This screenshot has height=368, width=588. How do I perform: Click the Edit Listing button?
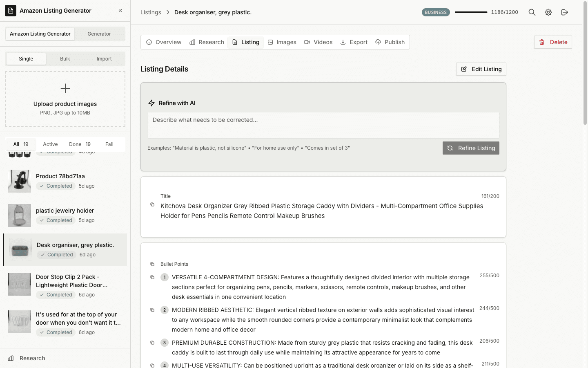[481, 69]
